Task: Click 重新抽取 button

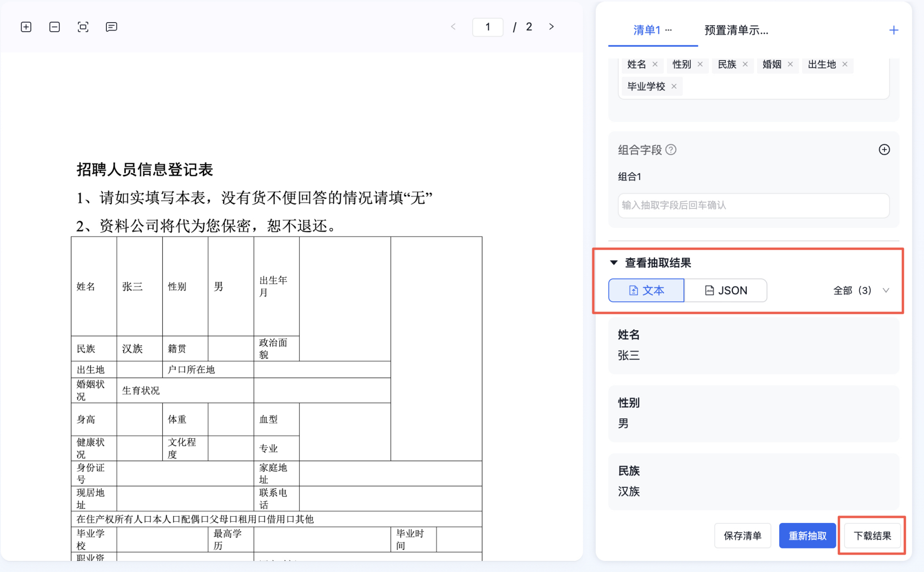Action: click(807, 536)
